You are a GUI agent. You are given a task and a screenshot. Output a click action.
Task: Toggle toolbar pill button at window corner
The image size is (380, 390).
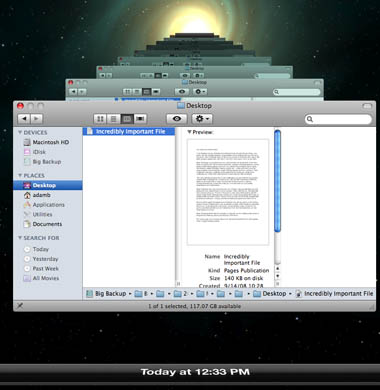coord(367,106)
